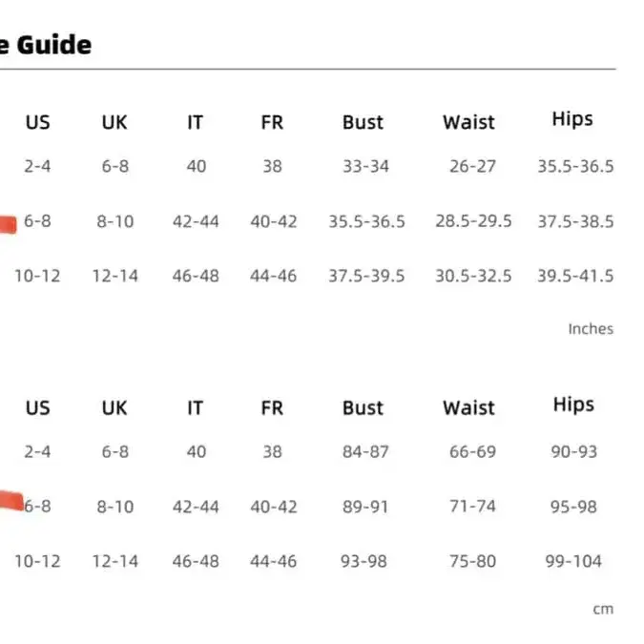
Task: Select the 89-91 bust value
Action: [x=365, y=507]
